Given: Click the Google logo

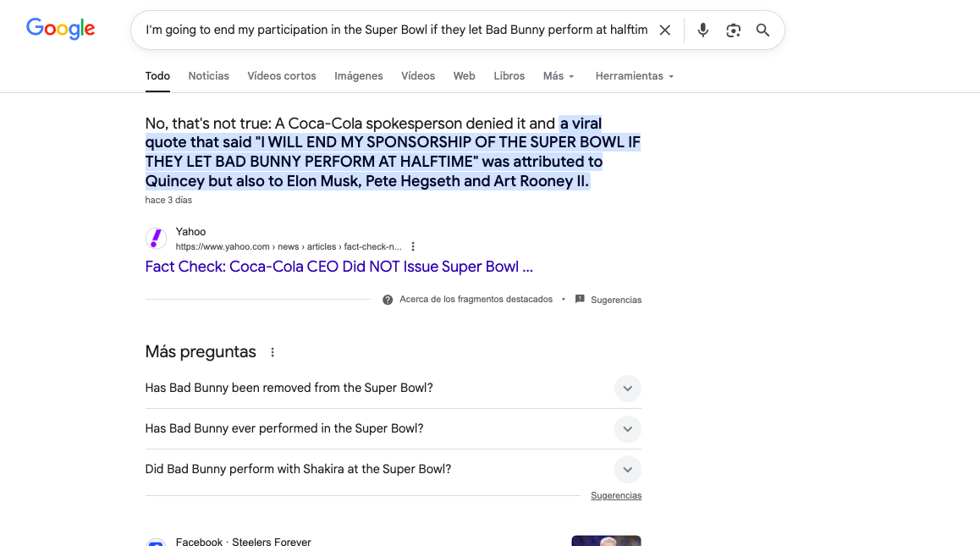Looking at the screenshot, I should [60, 29].
